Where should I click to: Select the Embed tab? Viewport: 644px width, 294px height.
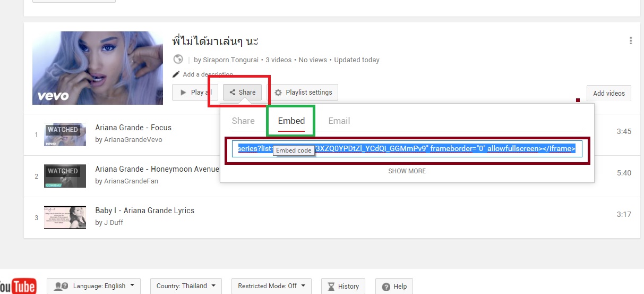291,121
